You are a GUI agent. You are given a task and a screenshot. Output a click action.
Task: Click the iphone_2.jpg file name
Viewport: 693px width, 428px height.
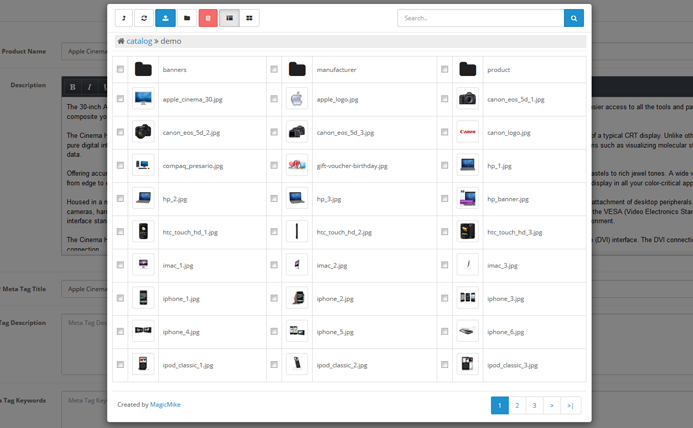[x=335, y=299]
